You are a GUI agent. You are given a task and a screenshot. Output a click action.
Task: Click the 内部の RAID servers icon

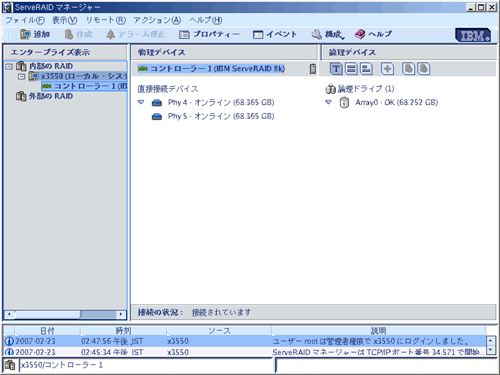21,66
